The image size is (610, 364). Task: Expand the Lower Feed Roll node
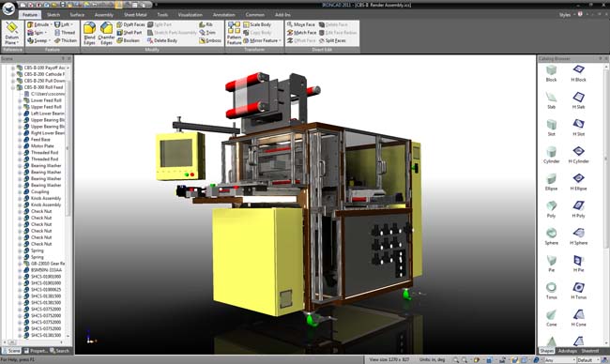point(20,100)
